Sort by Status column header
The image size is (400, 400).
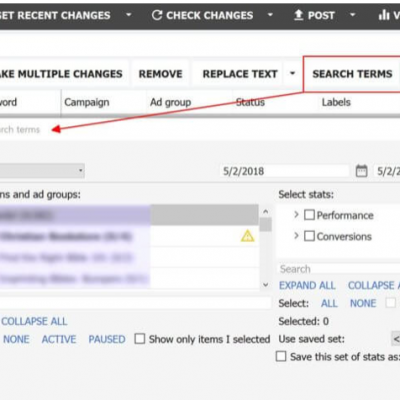point(250,102)
